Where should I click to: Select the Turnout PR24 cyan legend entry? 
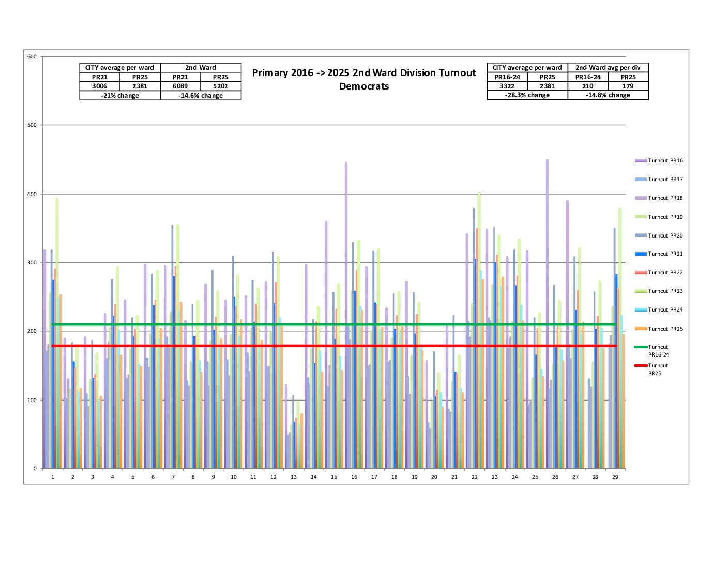coord(665,310)
